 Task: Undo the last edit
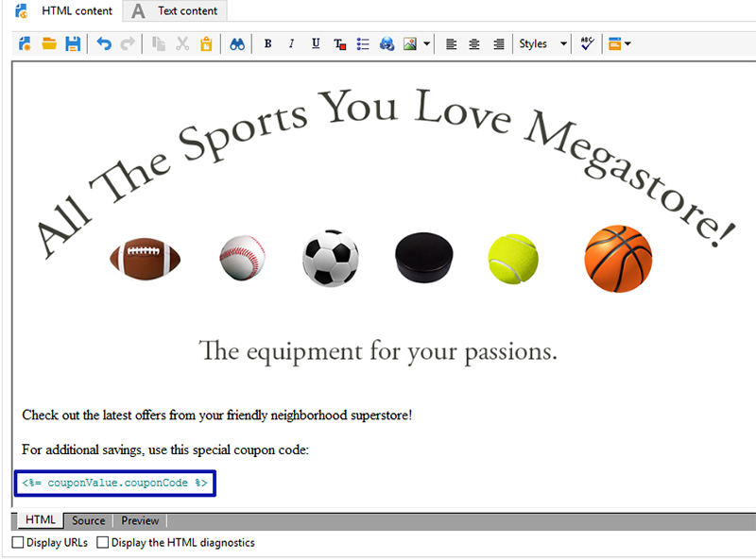point(104,43)
